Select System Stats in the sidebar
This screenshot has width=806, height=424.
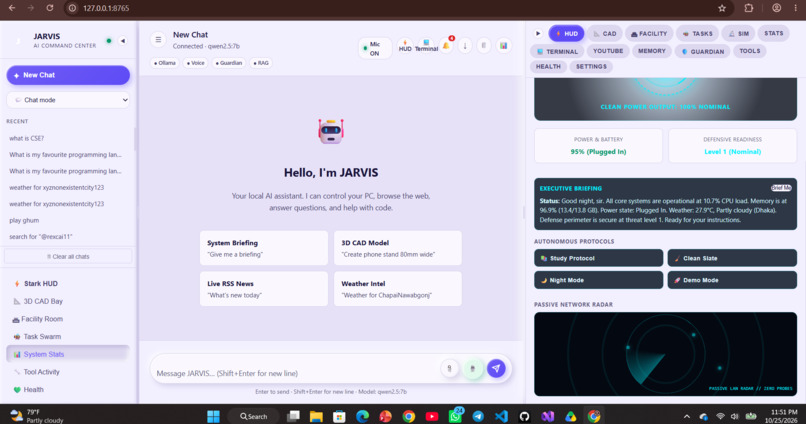68,354
